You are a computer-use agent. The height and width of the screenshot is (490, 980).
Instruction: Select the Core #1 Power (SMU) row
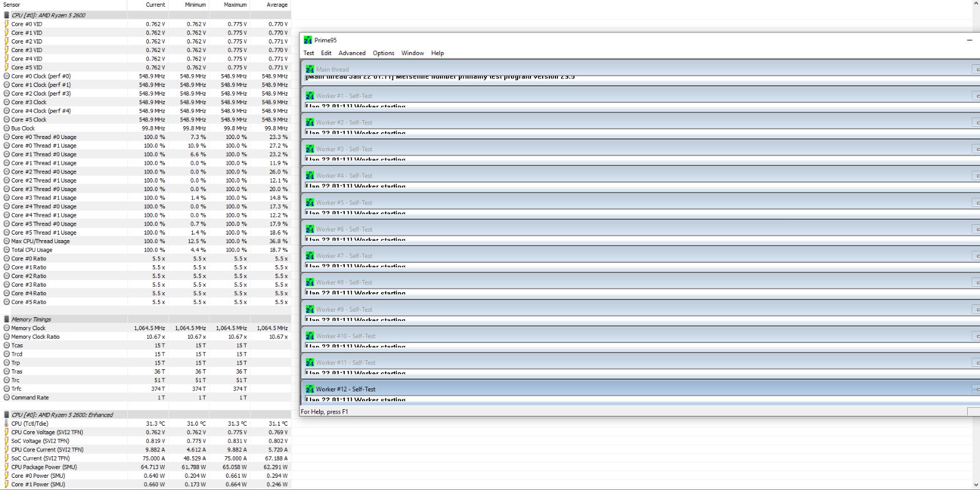pyautogui.click(x=145, y=484)
